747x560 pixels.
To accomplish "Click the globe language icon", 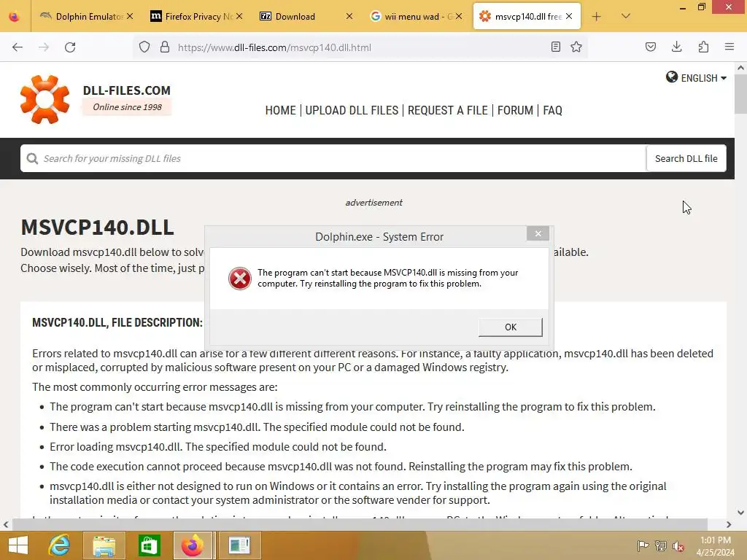I will (672, 77).
